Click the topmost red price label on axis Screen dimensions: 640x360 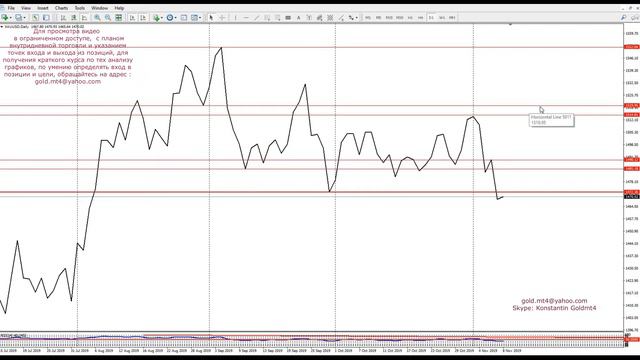[x=632, y=47]
